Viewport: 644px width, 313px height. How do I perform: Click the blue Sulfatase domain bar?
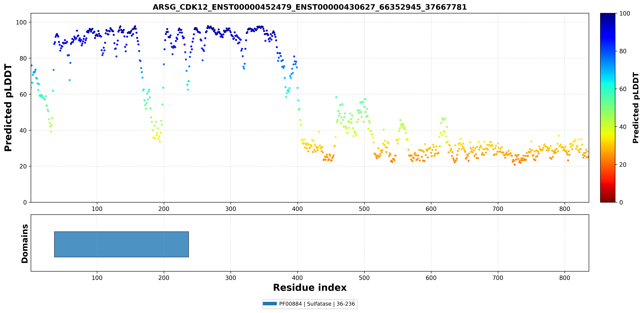coord(121,244)
